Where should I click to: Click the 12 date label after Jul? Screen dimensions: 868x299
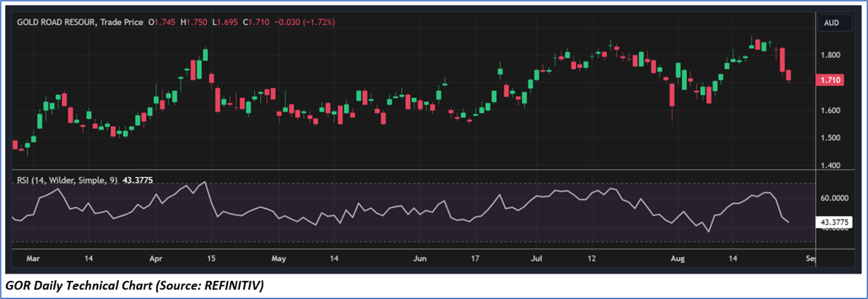coord(592,258)
